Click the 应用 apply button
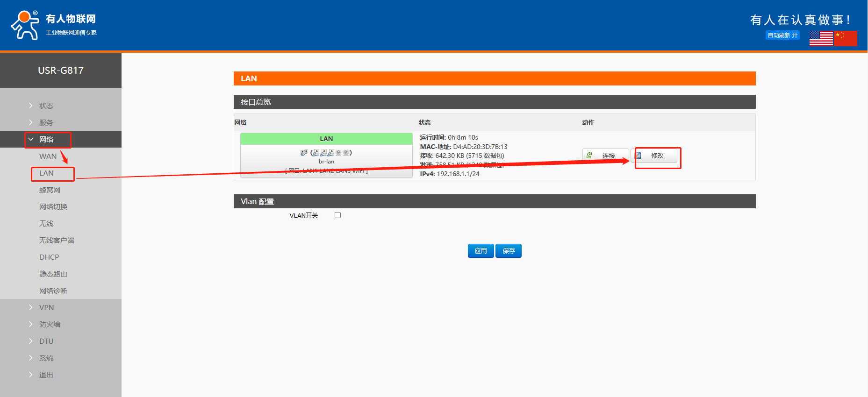This screenshot has height=397, width=868. click(x=481, y=251)
